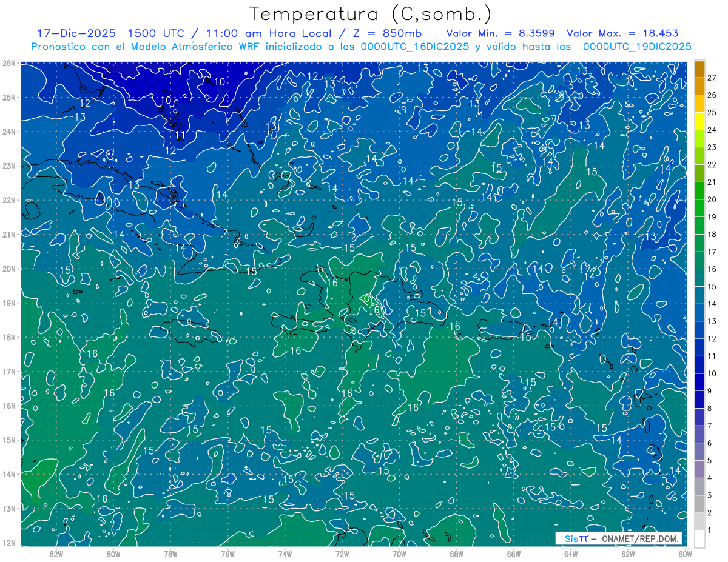The image size is (728, 562).
Task: Click the '13N' latitude axis label
Action: 8,508
